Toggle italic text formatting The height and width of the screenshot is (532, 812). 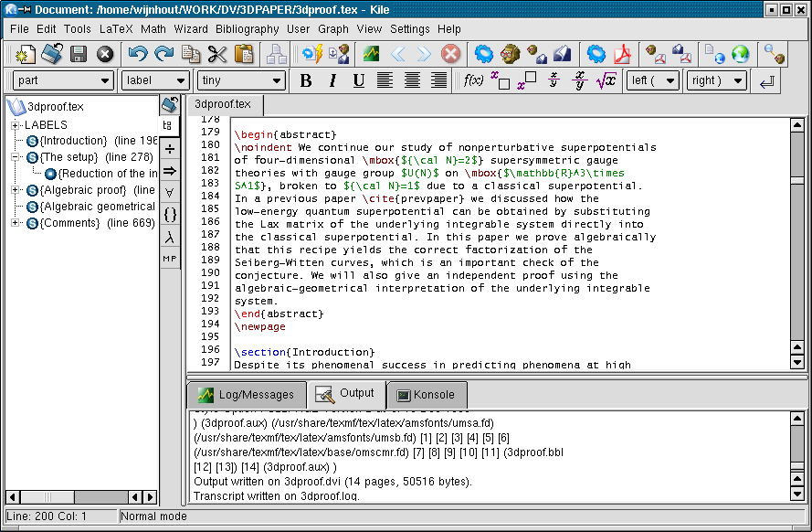point(332,80)
